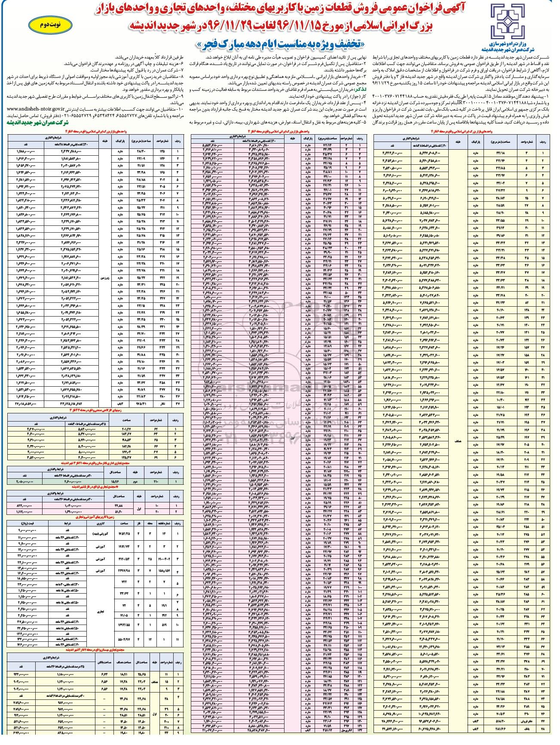The width and height of the screenshot is (560, 745).
Task: Click the red headline «آگهی فراخوان عمومی فروش قطعات زمین»
Action: [385, 9]
